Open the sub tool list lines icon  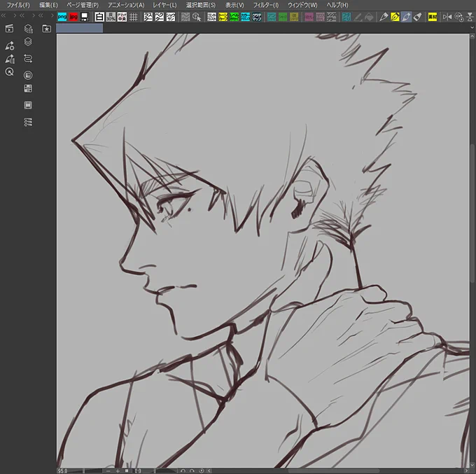10,59
